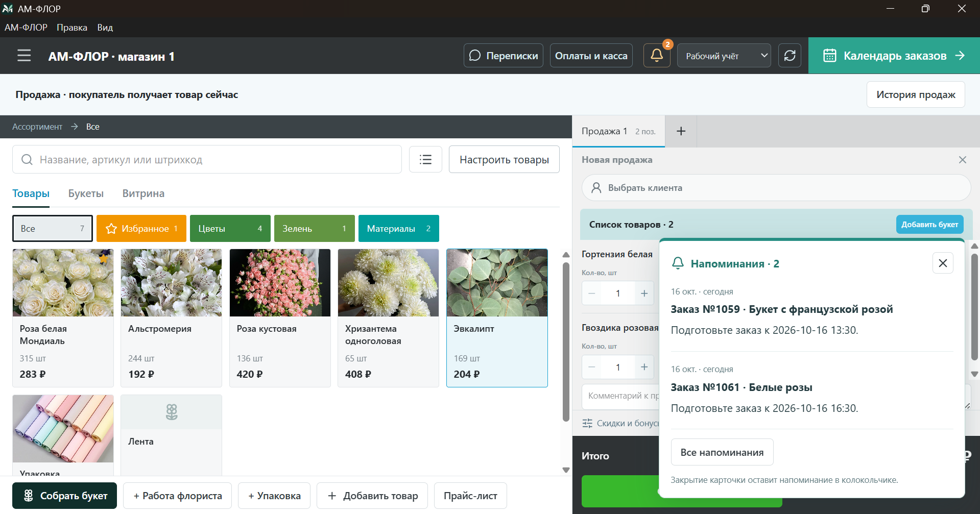Decrease Гвоздика розовая quantity by one
Image resolution: width=980 pixels, height=514 pixels.
tap(592, 367)
